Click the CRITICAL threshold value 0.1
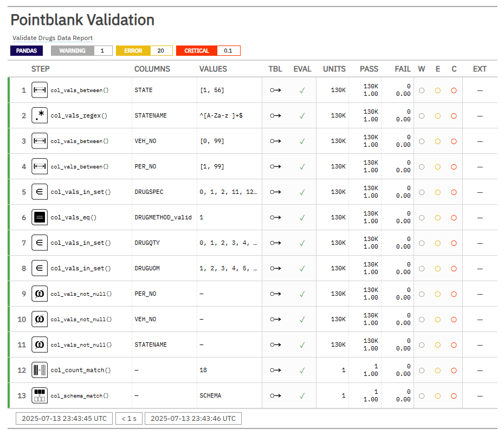This screenshot has width=504, height=442. pos(228,51)
